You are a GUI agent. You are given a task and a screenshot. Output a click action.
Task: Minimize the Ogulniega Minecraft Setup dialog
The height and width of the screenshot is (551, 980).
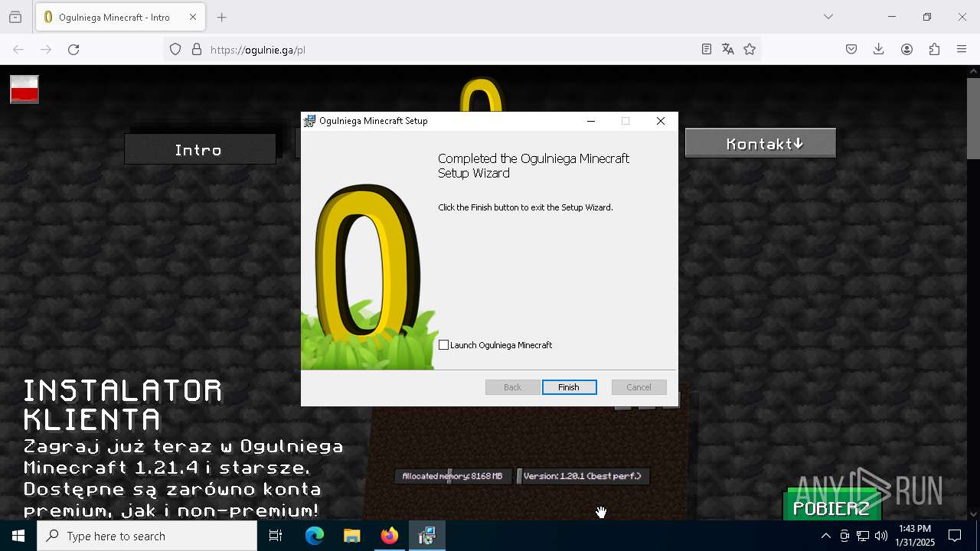pos(591,121)
